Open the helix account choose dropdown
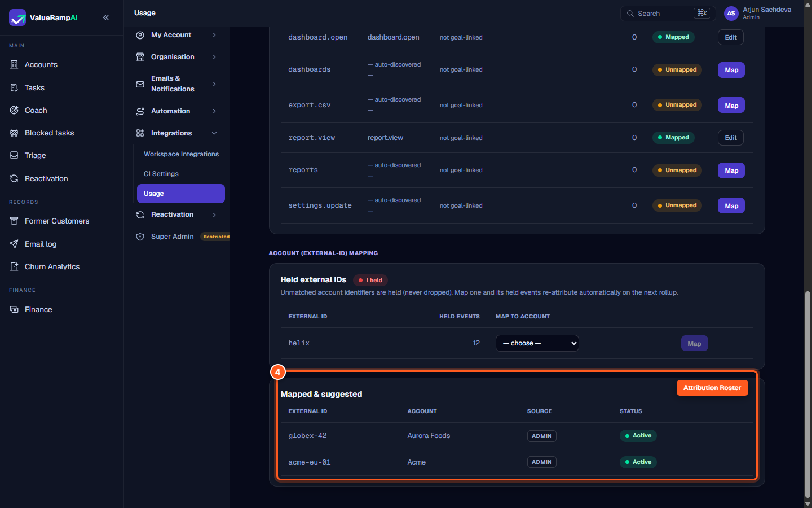 pos(537,343)
